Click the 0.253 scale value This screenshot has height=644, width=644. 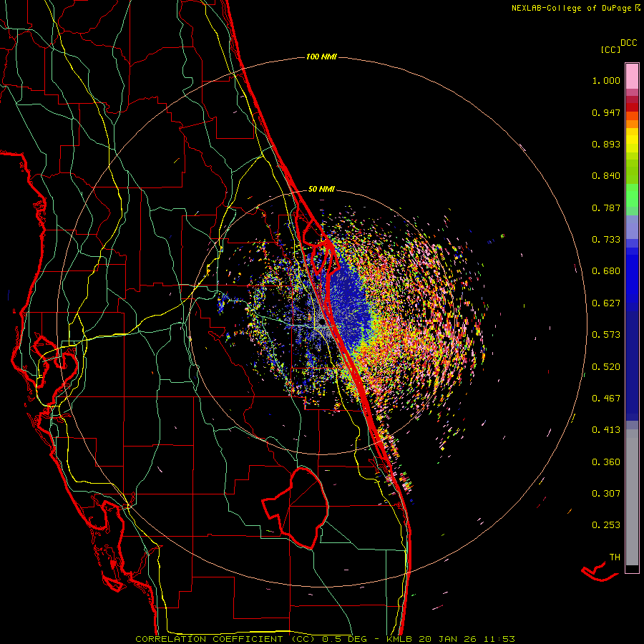pyautogui.click(x=606, y=525)
